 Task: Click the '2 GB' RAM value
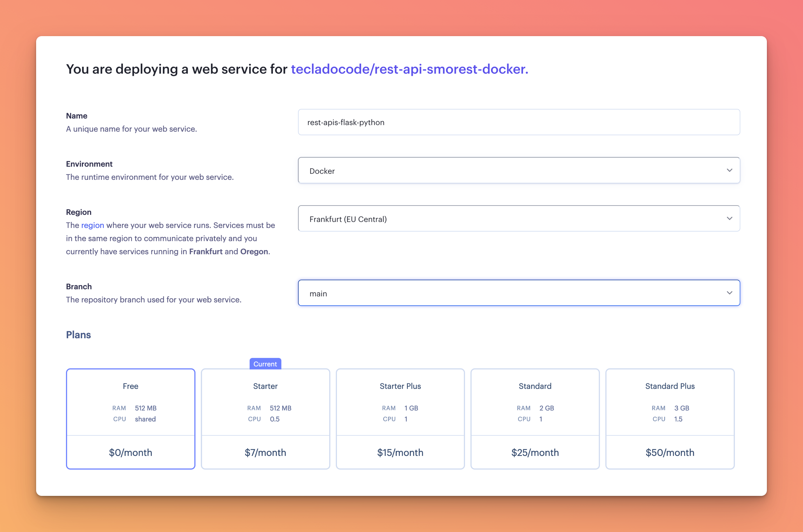(547, 408)
